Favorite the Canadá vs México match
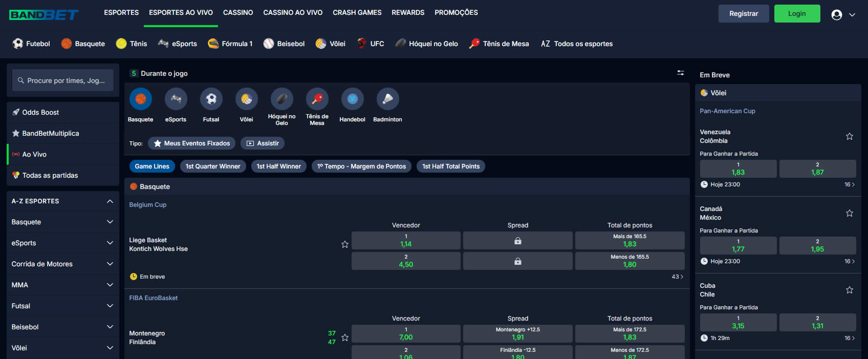This screenshot has width=868, height=359. (x=850, y=213)
